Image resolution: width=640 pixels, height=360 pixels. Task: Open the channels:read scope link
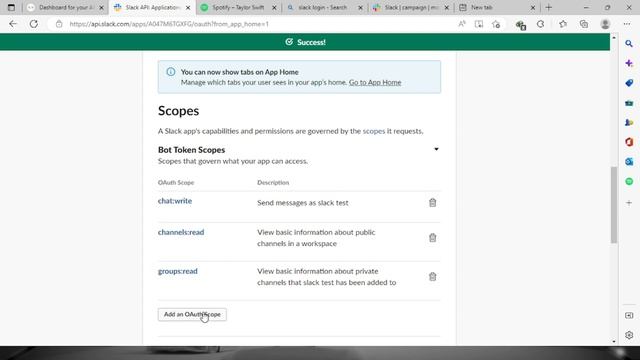[x=181, y=232]
